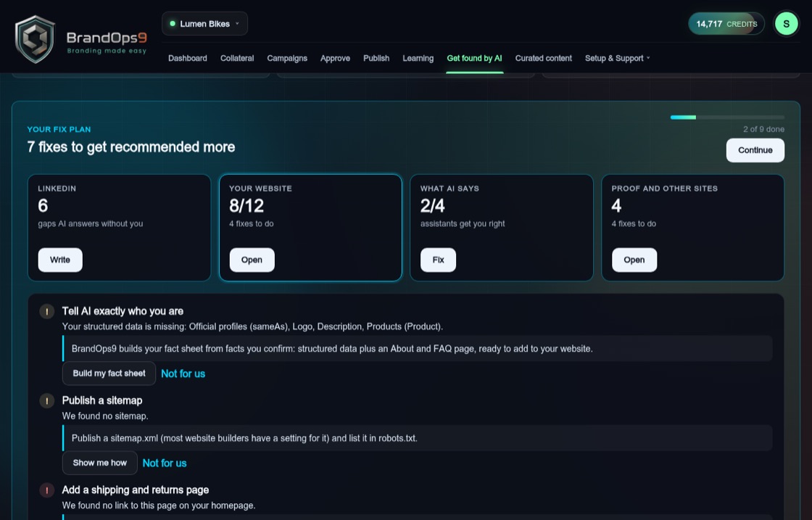Image resolution: width=812 pixels, height=520 pixels.
Task: Expand the Setup & Support menu
Action: click(617, 58)
